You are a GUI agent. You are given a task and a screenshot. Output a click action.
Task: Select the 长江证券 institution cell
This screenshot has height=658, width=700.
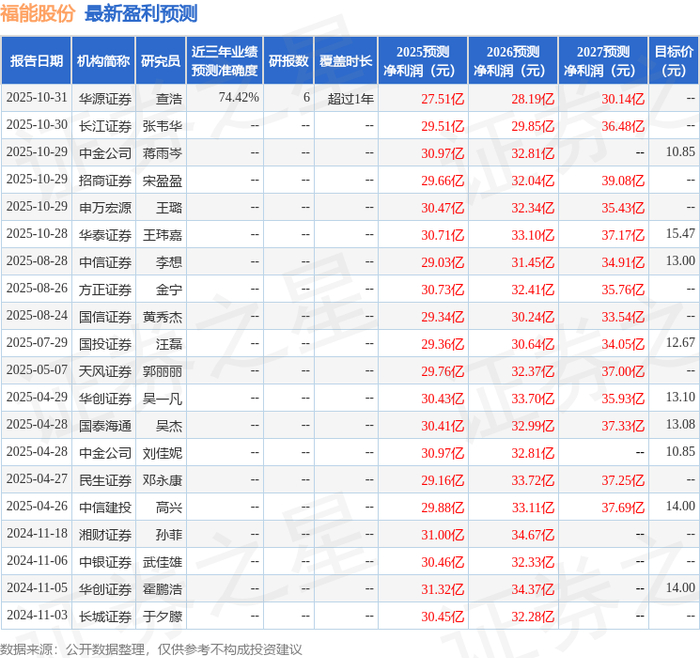coord(105,126)
